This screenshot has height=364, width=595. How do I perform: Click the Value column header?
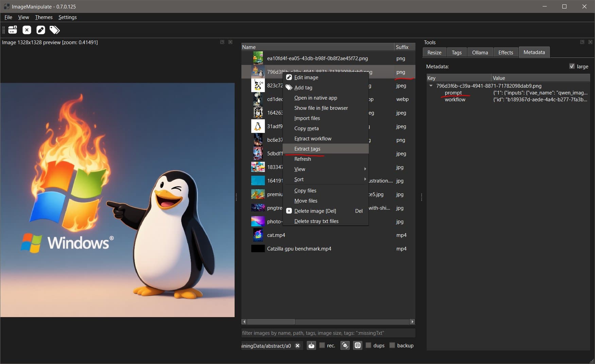[541, 78]
